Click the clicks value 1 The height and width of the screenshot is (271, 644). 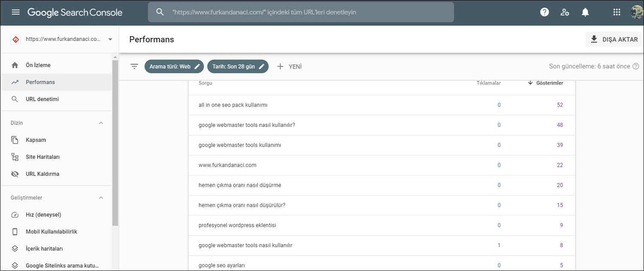(499, 245)
